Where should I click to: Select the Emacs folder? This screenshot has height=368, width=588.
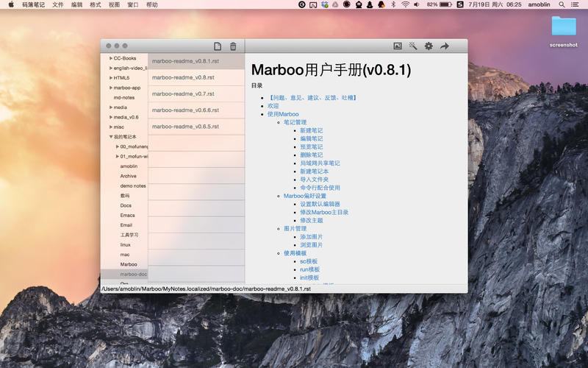point(127,216)
